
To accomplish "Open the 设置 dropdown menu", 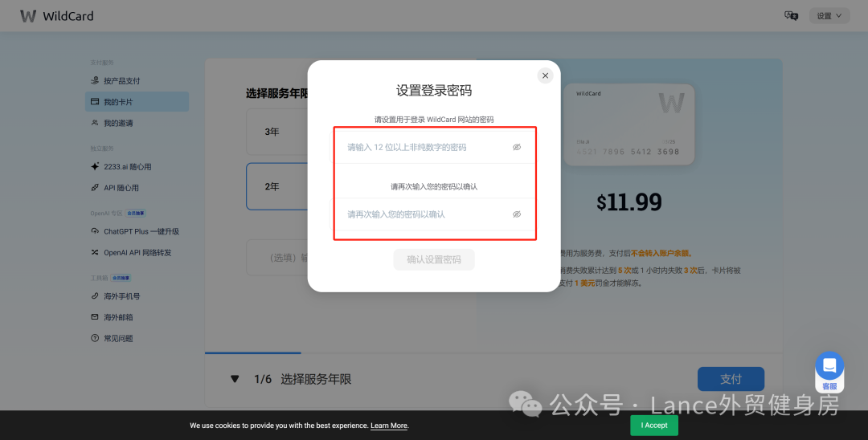I will click(x=829, y=15).
